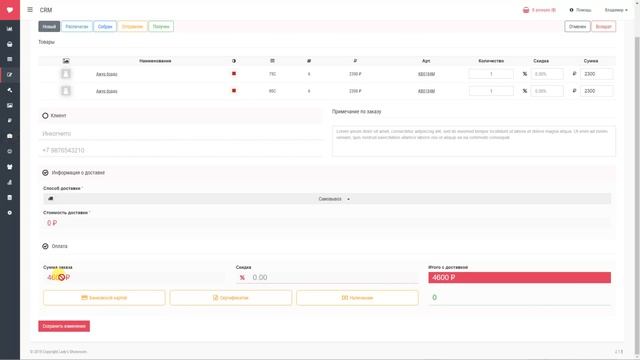The width and height of the screenshot is (640, 360).
Task: Click the delivery truck icon in Способ доставки
Action: 51,199
